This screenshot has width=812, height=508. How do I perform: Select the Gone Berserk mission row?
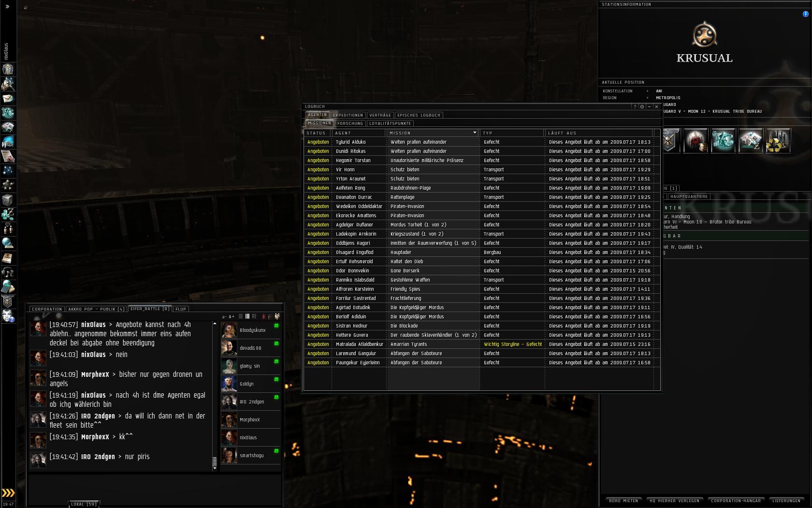click(x=482, y=270)
